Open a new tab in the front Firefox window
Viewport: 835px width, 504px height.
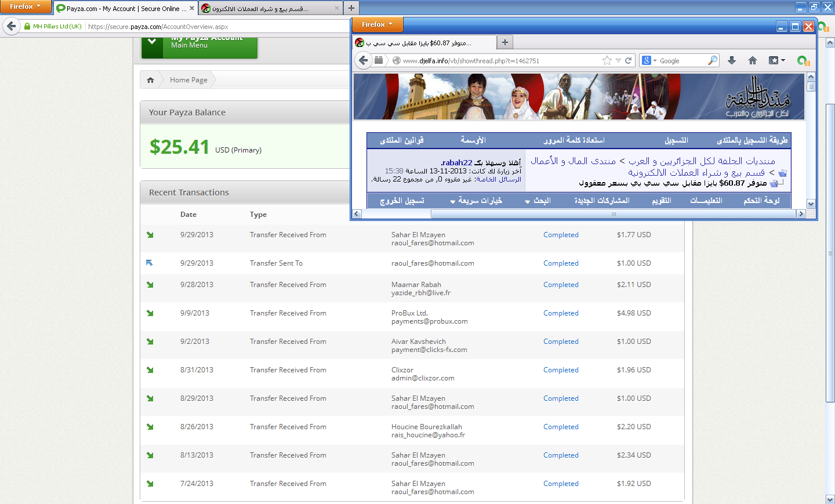504,42
